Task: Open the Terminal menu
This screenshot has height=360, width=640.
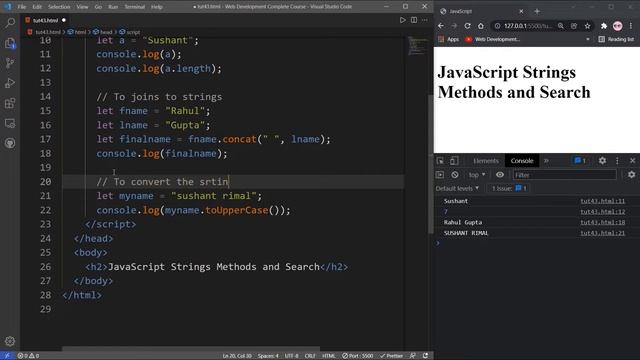Action: [134, 7]
